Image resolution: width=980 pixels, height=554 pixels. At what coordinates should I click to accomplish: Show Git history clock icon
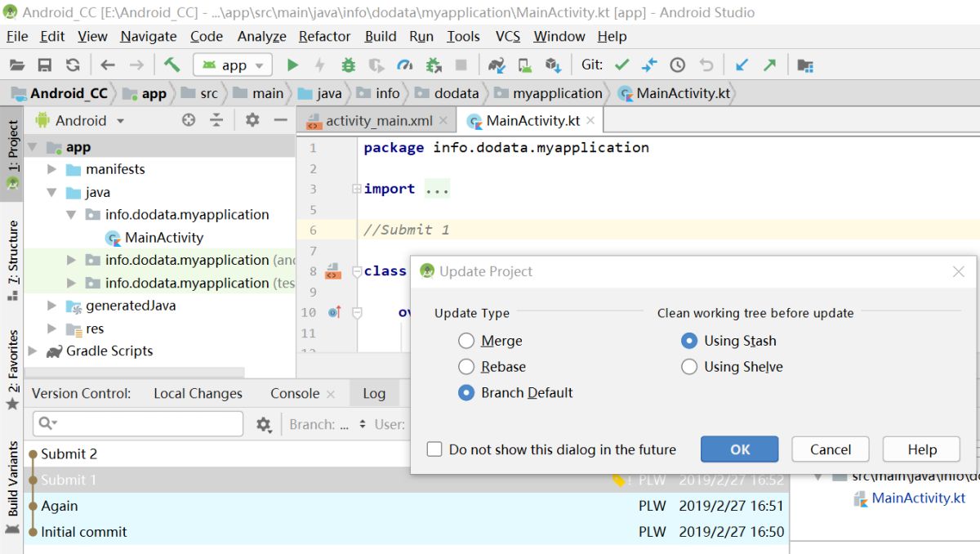pyautogui.click(x=678, y=65)
